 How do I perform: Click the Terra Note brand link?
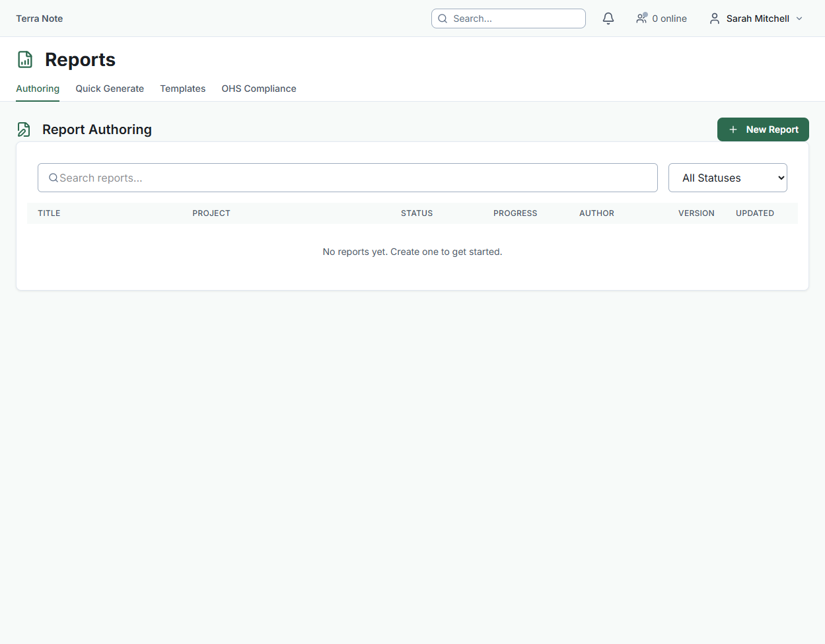(x=40, y=18)
